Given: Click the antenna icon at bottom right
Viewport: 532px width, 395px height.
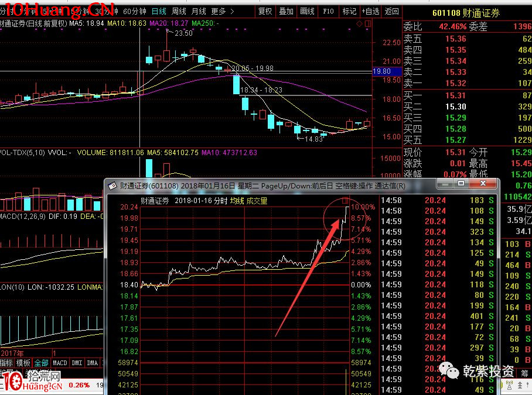Looking at the screenshot, I should point(510,384).
